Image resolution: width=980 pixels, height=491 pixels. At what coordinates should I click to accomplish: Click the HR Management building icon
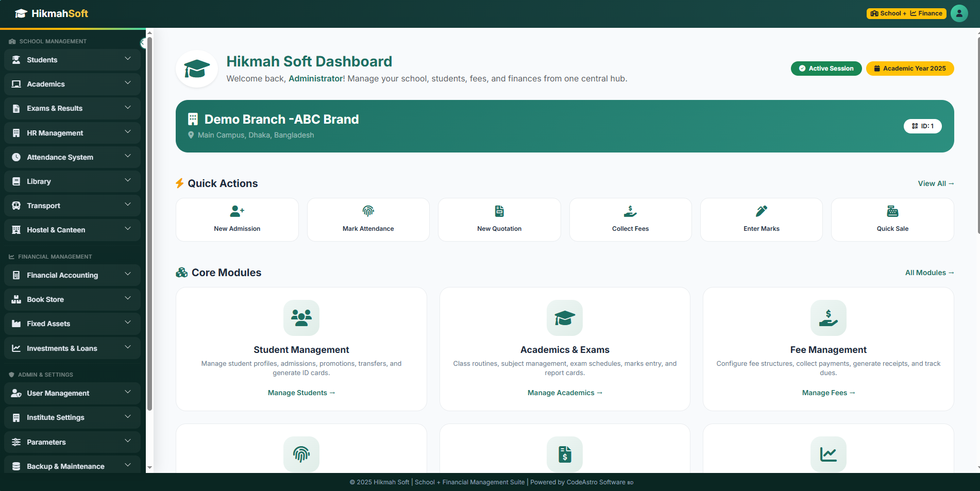pos(16,133)
